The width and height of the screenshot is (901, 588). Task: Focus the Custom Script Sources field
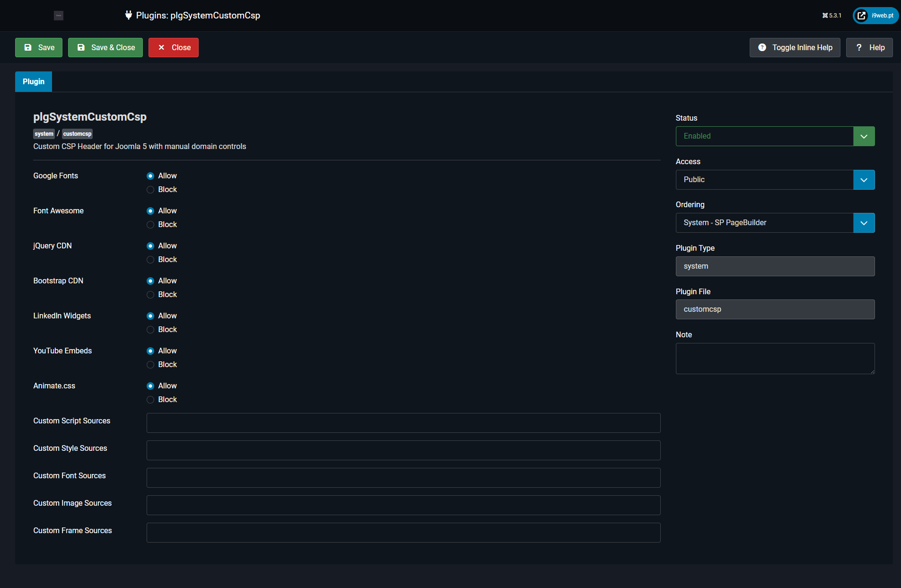tap(403, 423)
